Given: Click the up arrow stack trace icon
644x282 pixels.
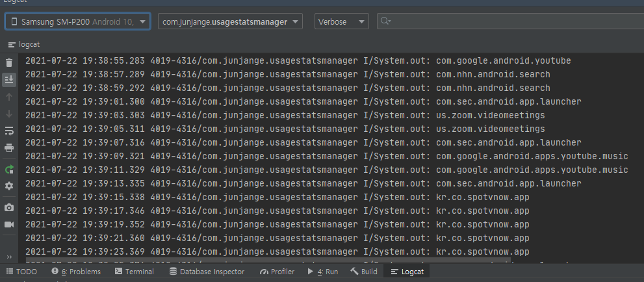Looking at the screenshot, I should [x=9, y=97].
